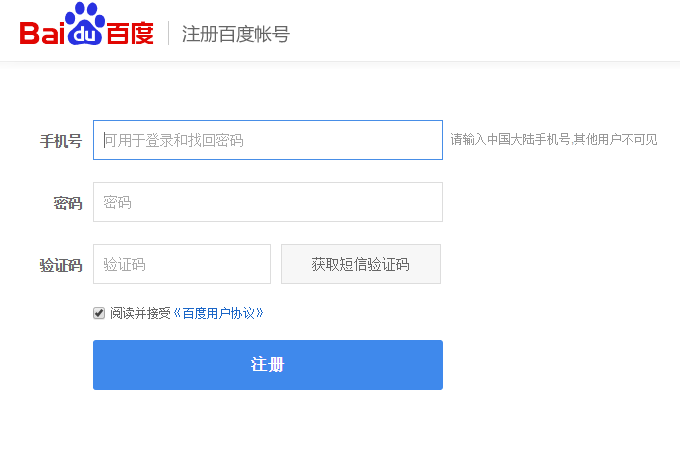Click the 手机号 field label
The height and width of the screenshot is (449, 680).
[61, 141]
